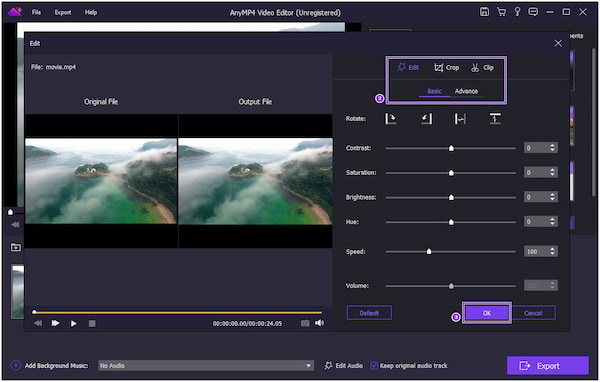The image size is (600, 382).
Task: Open the Export menu
Action: tap(63, 12)
